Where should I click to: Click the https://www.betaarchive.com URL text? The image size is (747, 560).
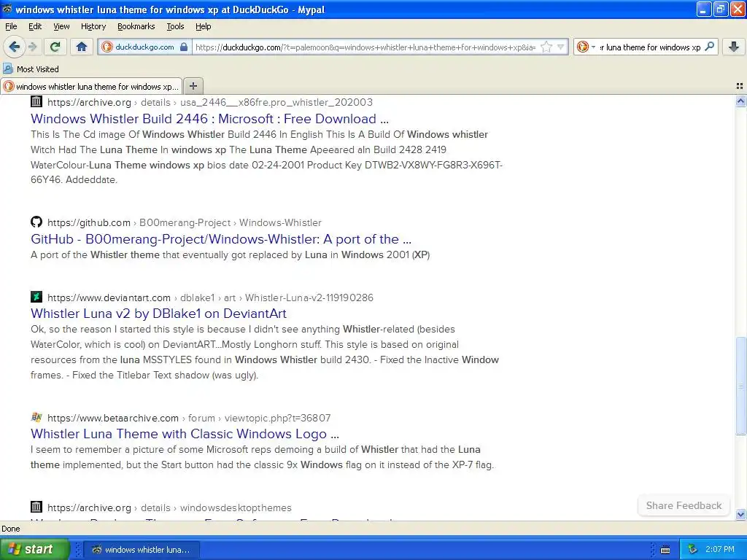[x=113, y=418]
